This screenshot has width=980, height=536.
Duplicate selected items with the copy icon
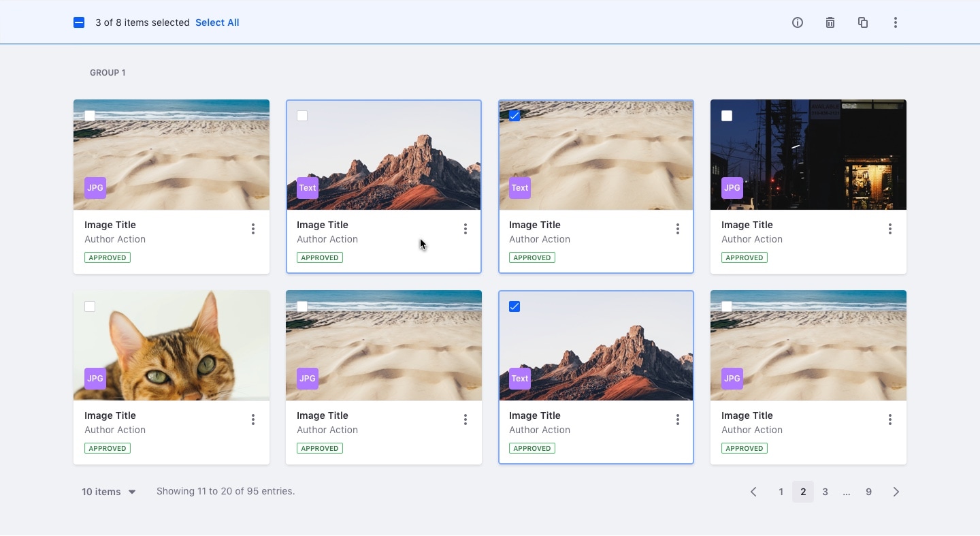click(863, 22)
